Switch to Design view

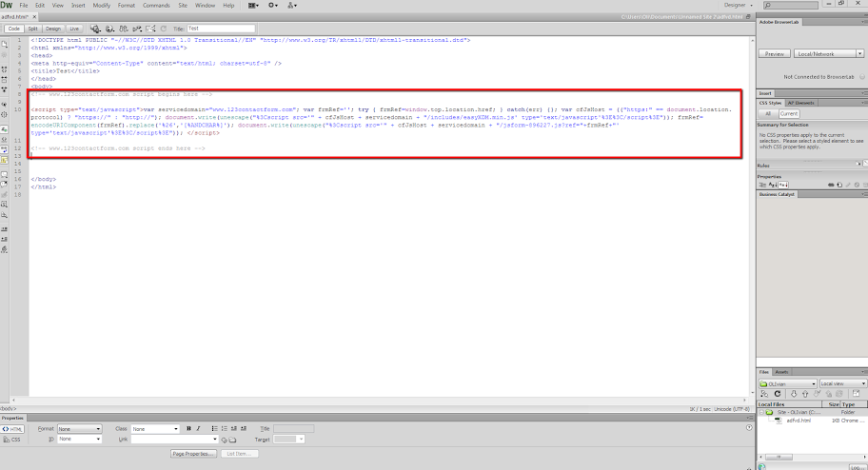53,29
